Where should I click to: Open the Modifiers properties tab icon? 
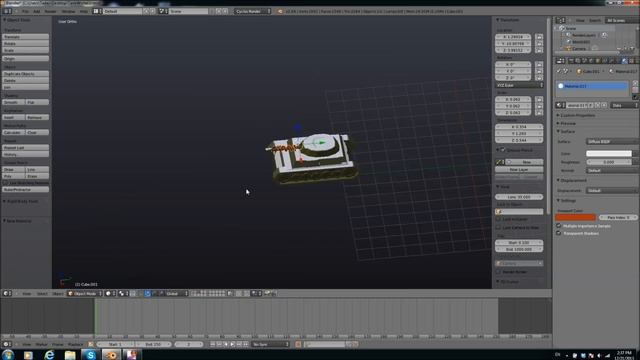tap(611, 61)
